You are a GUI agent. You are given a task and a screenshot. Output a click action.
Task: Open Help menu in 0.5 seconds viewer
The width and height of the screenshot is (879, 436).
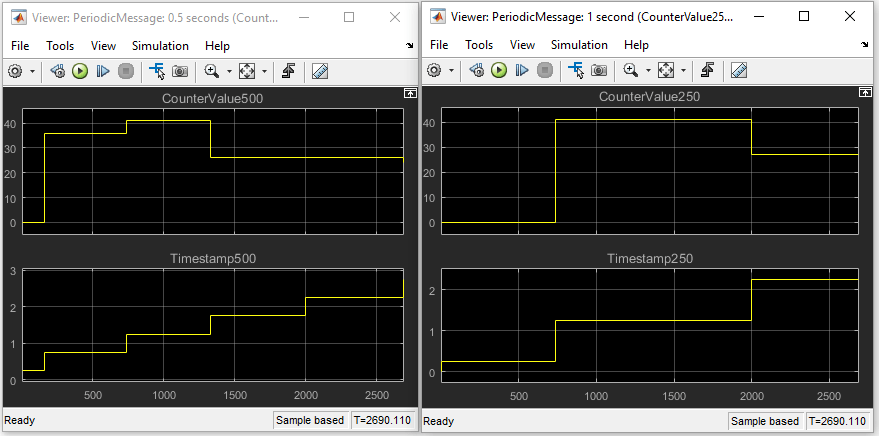pos(218,46)
